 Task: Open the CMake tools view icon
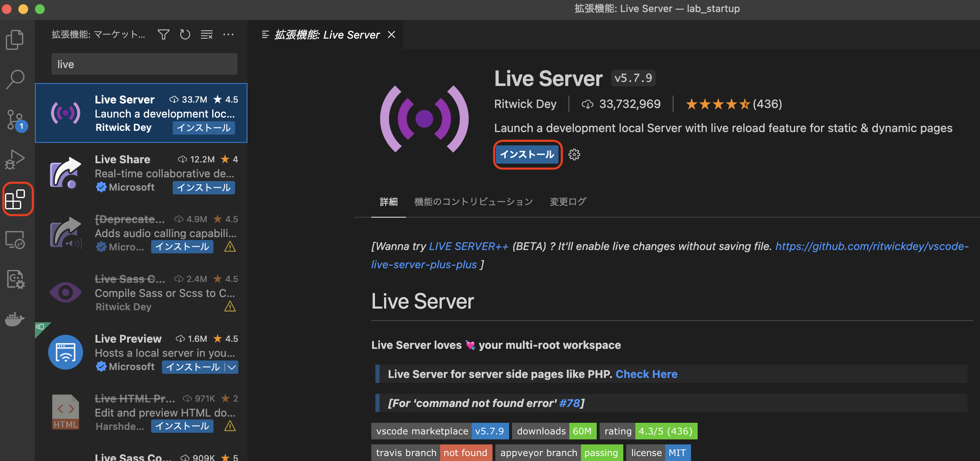pyautogui.click(x=15, y=279)
